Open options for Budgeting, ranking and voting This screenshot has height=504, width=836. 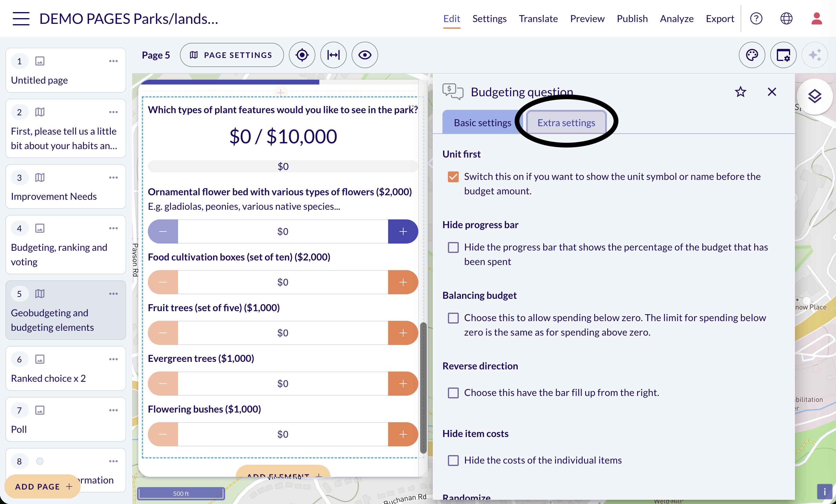pos(113,228)
